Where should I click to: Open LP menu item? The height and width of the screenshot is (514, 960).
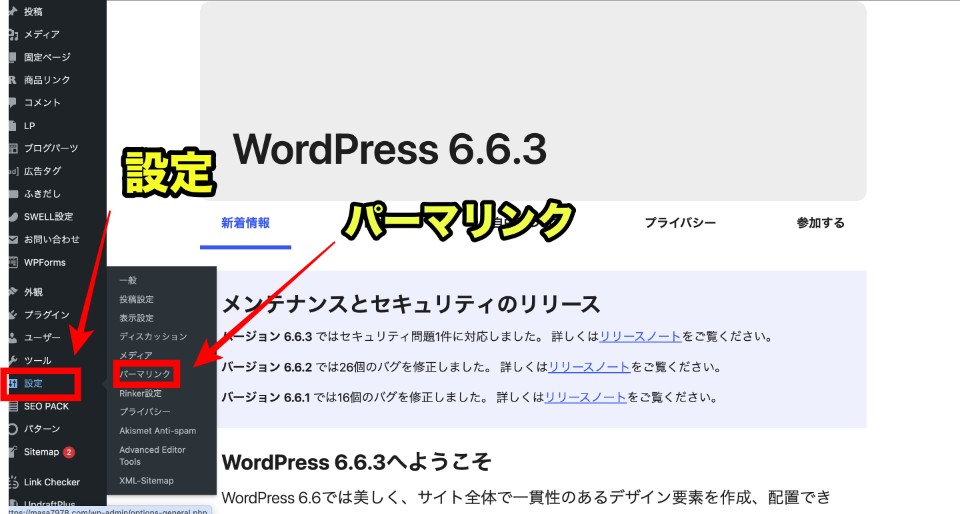click(x=29, y=125)
